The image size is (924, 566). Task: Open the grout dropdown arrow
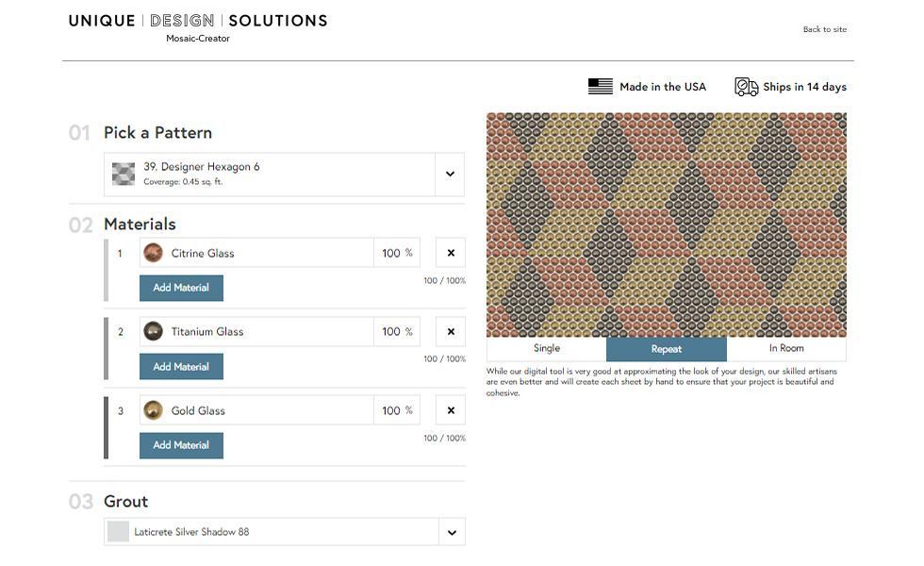point(452,532)
